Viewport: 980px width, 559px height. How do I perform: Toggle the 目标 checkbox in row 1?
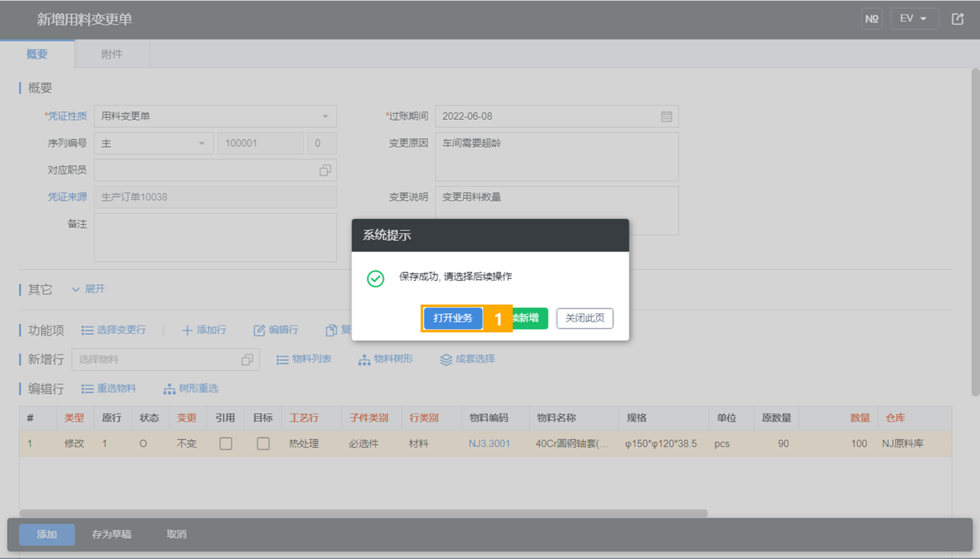(x=263, y=444)
